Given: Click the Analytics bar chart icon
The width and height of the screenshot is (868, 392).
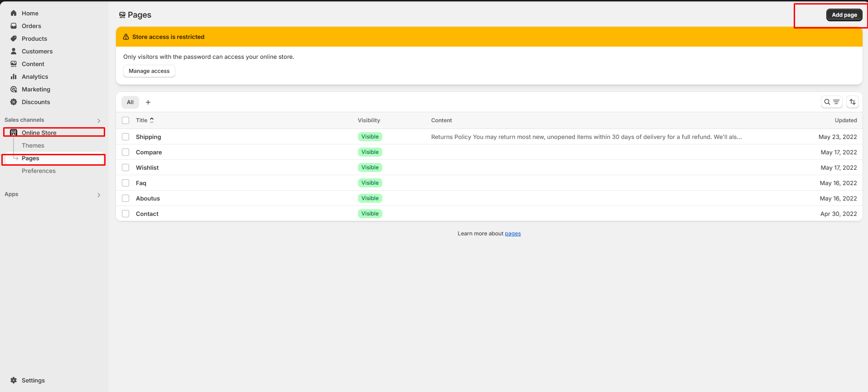Looking at the screenshot, I should (14, 76).
